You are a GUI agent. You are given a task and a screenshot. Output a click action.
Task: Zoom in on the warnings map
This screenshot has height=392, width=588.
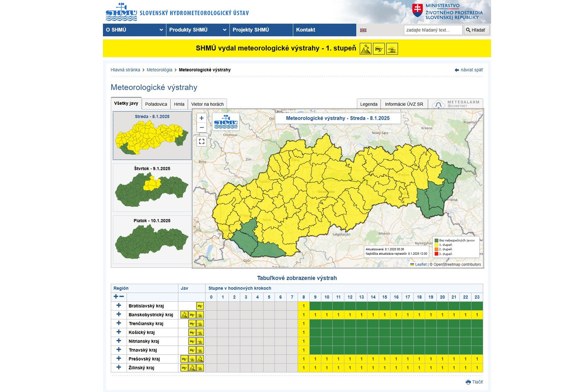point(201,118)
